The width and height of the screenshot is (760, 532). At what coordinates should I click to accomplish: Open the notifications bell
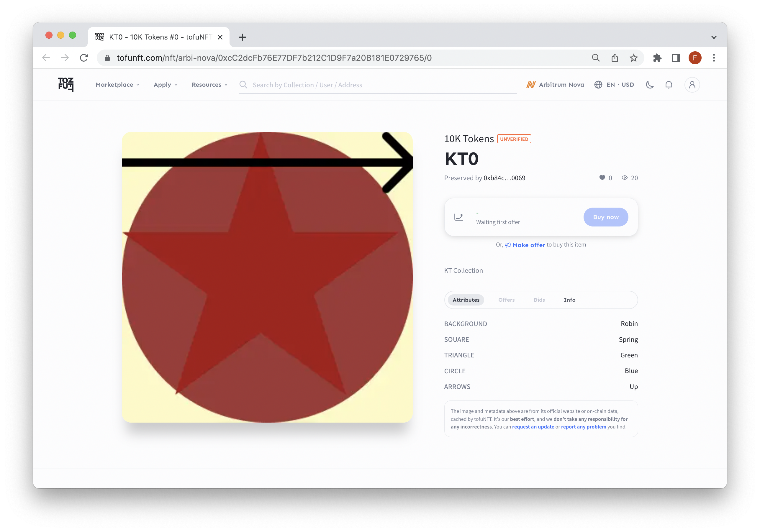coord(669,85)
